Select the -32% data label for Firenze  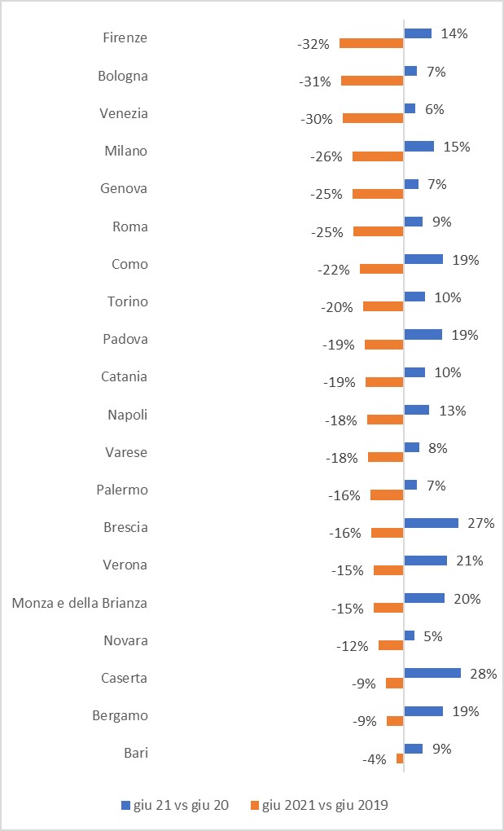(314, 44)
